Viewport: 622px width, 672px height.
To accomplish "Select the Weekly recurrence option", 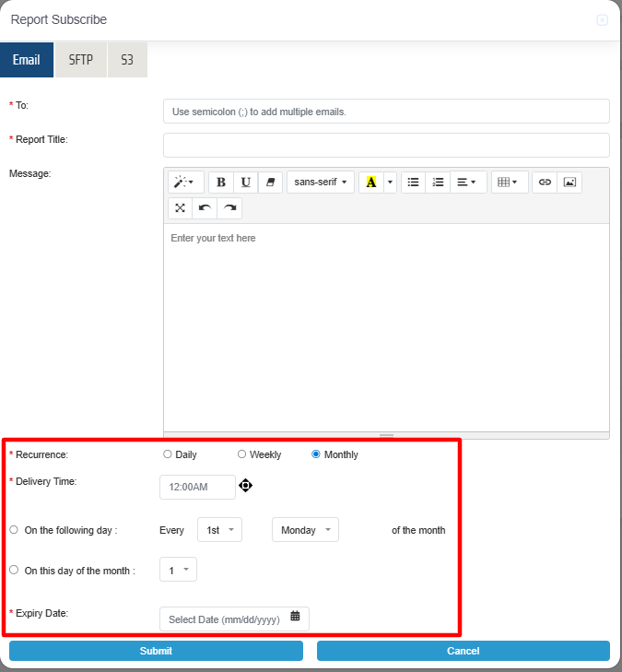I will point(242,454).
